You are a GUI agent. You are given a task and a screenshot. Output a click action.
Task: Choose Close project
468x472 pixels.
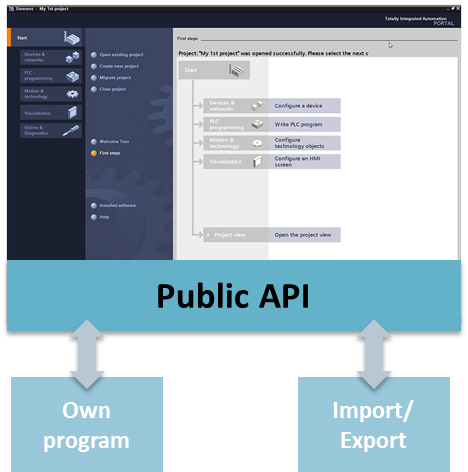point(113,89)
